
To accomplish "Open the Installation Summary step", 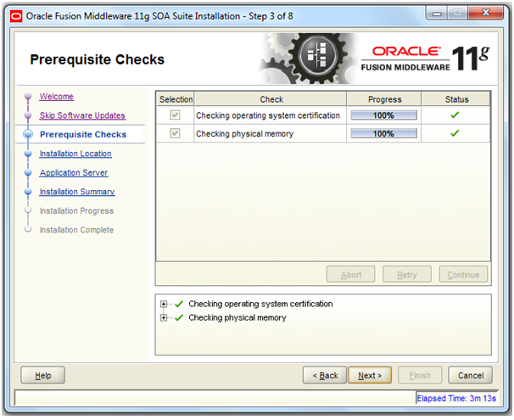I will [77, 192].
